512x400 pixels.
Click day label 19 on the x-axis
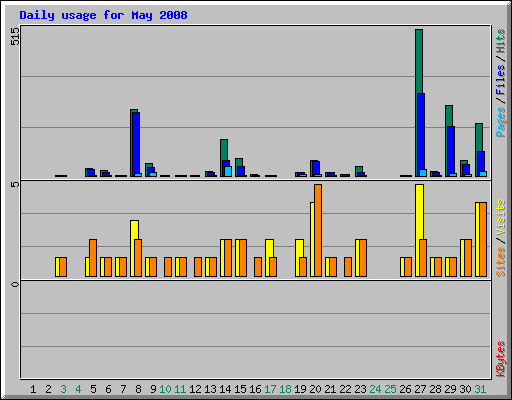300,389
